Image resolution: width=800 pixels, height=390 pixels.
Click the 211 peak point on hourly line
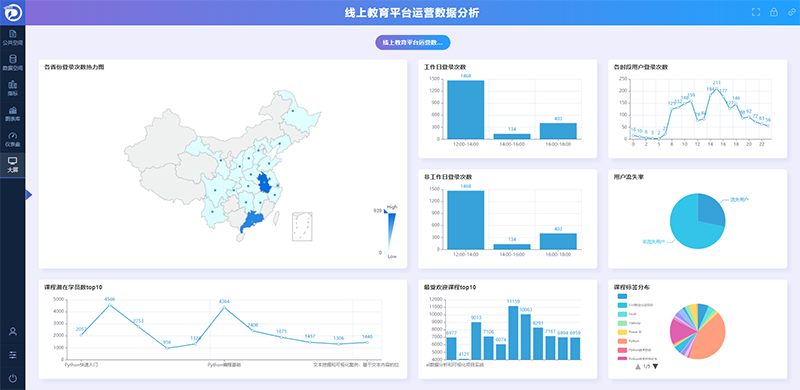pos(717,88)
